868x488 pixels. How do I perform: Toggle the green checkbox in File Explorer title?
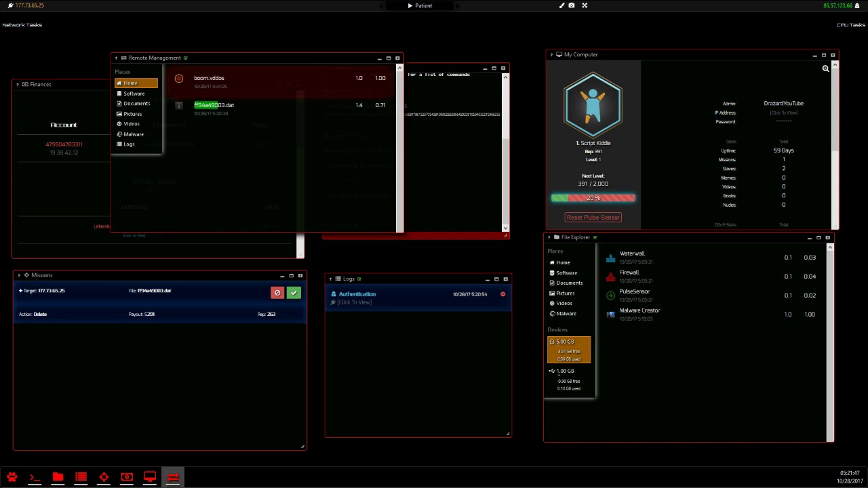pos(595,237)
